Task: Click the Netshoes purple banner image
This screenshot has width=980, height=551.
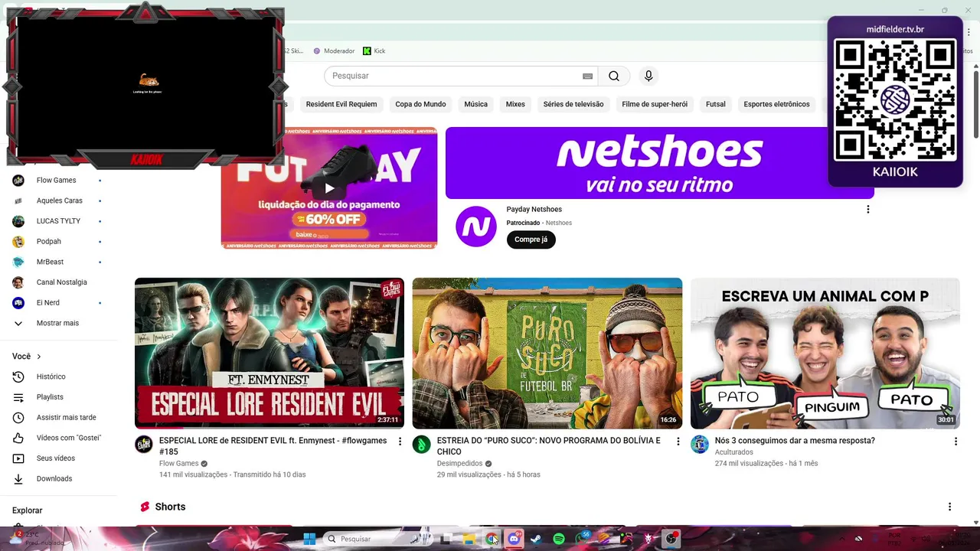Action: (x=660, y=163)
